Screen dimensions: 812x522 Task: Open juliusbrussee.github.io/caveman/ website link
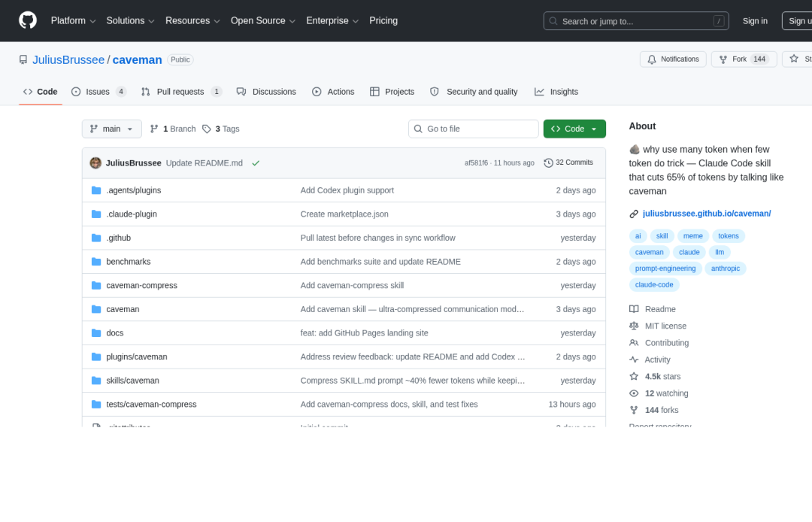click(707, 213)
